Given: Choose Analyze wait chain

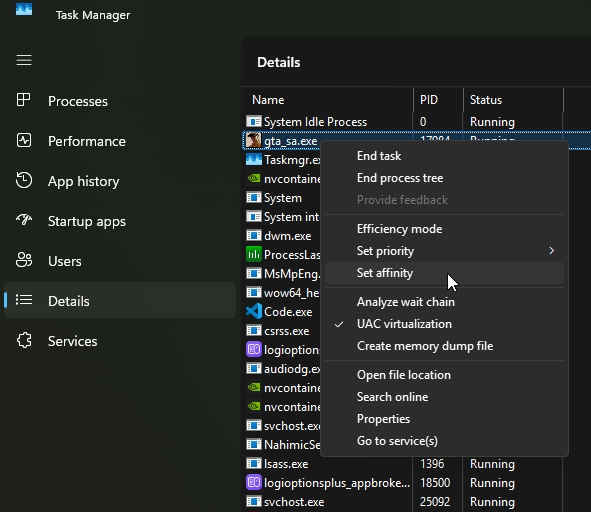Looking at the screenshot, I should click(444, 302).
